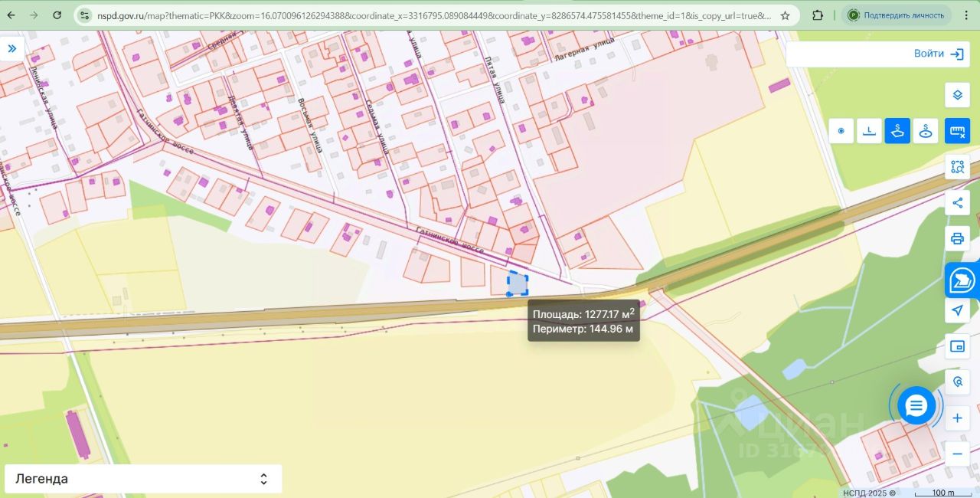Click the share map icon

tap(957, 203)
